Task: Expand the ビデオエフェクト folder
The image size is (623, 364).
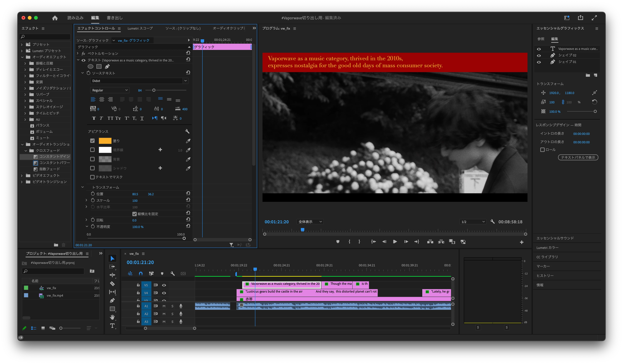Action: pos(22,175)
